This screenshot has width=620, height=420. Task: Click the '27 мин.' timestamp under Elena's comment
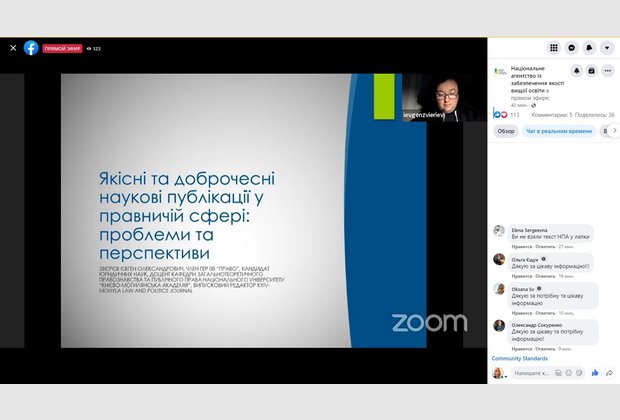(566, 246)
